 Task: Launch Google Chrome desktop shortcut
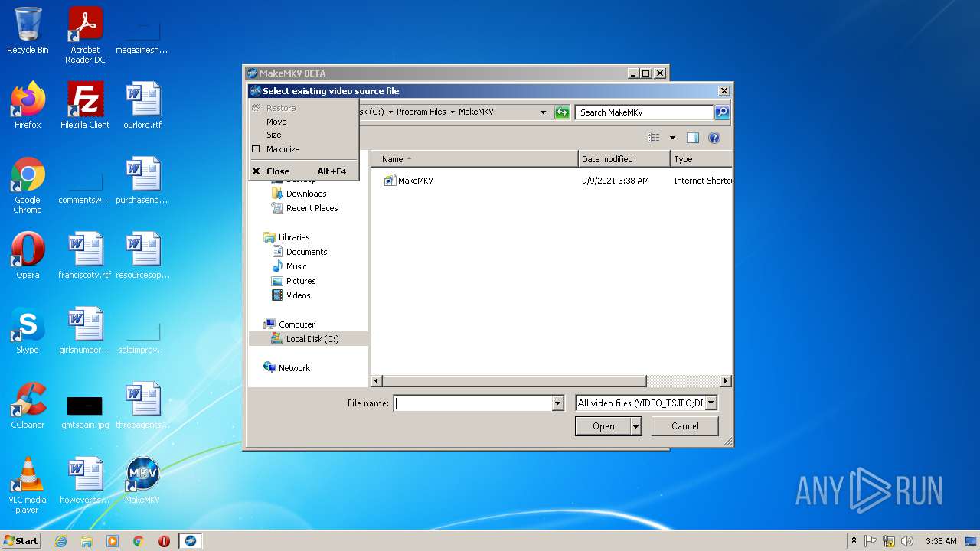tap(28, 185)
